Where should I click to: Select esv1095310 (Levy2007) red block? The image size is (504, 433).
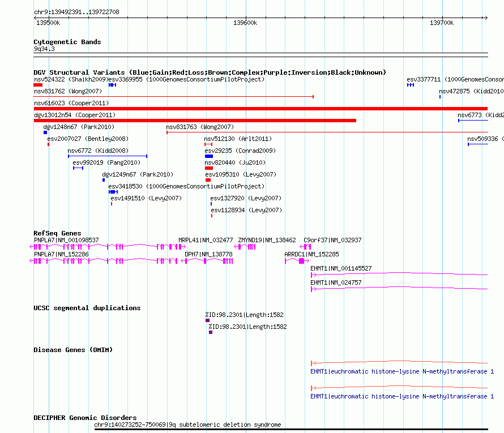pyautogui.click(x=208, y=180)
